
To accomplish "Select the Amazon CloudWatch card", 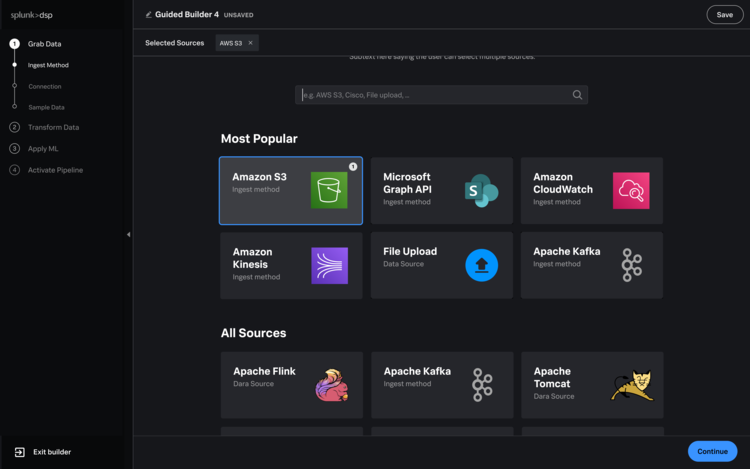I will point(592,191).
